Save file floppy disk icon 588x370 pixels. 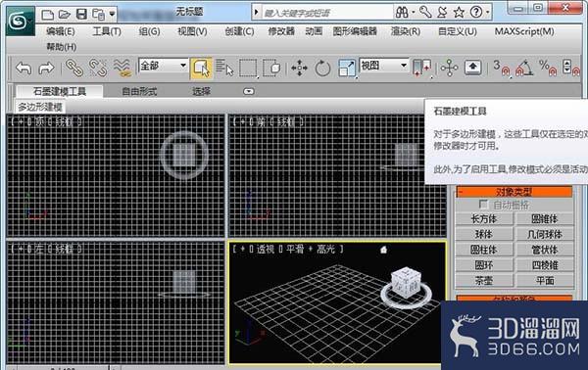81,15
